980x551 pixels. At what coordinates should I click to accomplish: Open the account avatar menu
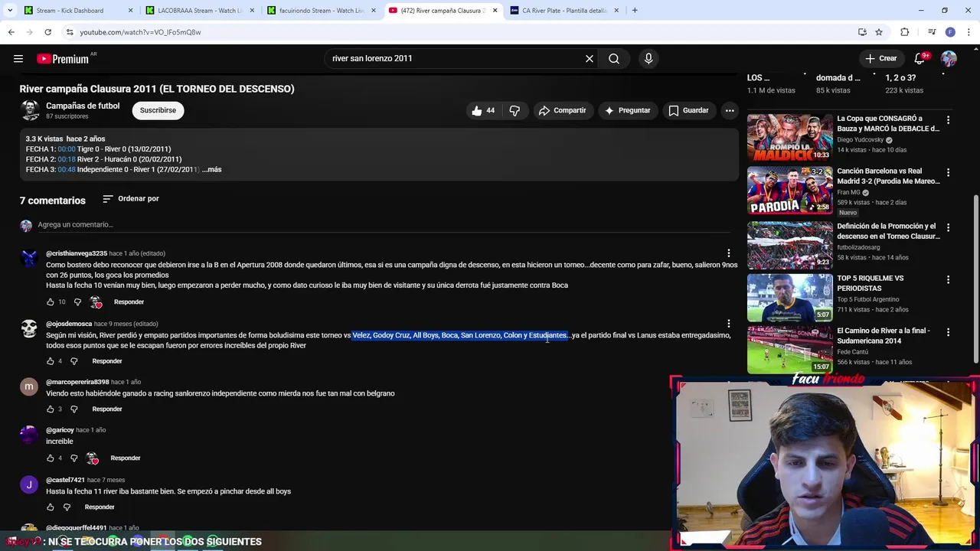click(x=949, y=59)
